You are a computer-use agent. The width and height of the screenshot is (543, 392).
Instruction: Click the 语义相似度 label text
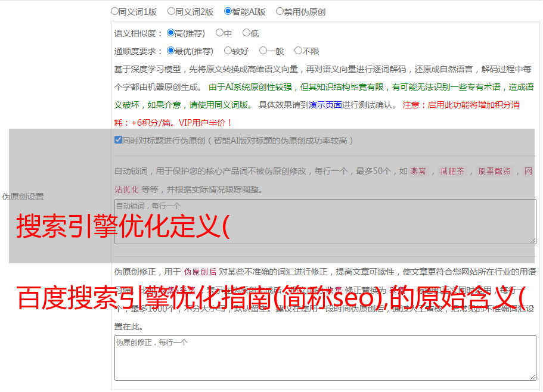tap(135, 33)
